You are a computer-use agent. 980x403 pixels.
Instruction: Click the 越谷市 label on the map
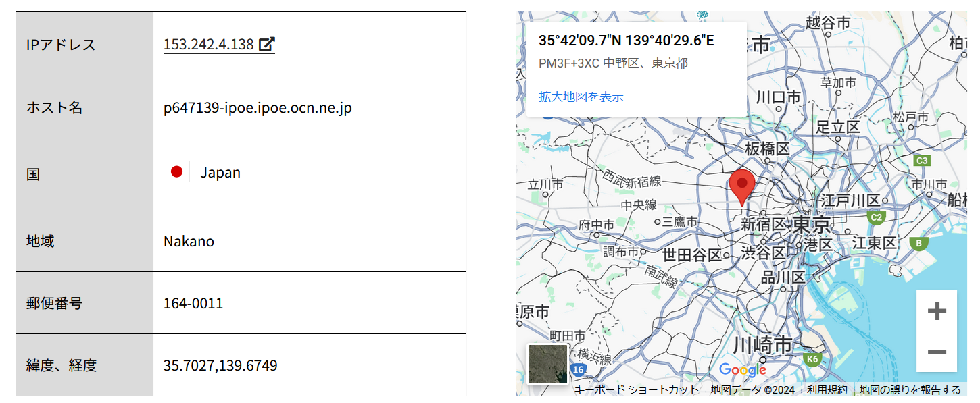[x=828, y=22]
